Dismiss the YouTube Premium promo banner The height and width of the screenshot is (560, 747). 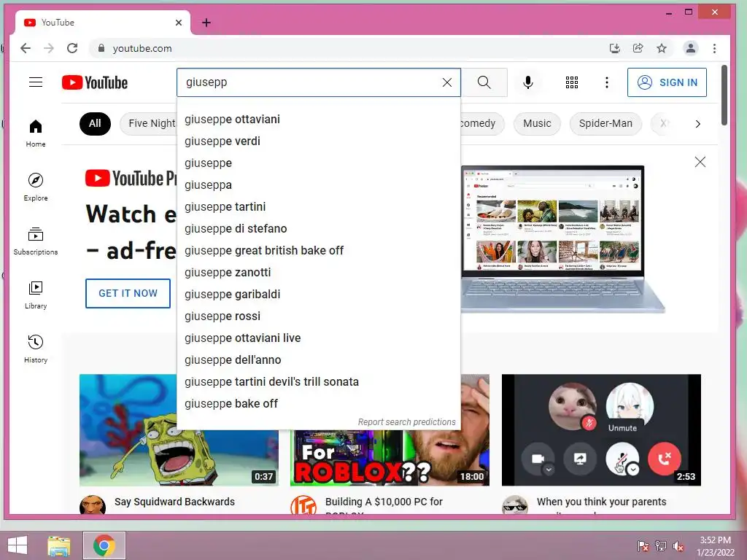pos(700,162)
